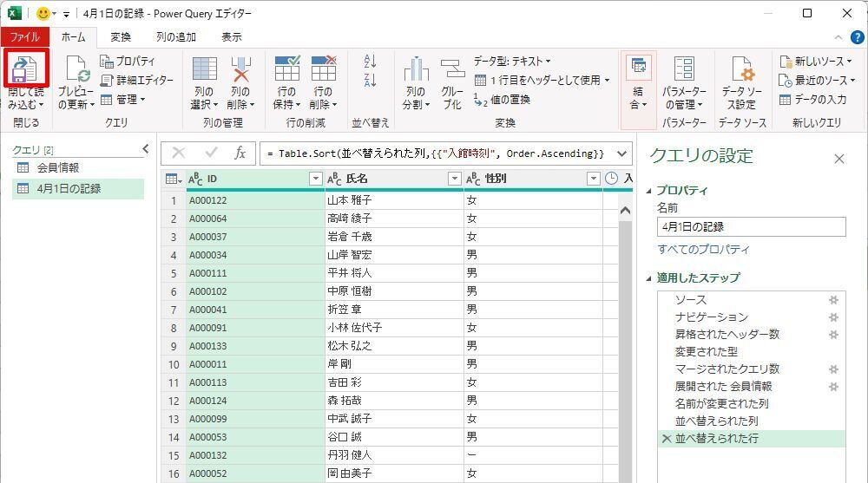Open Choose Columns (列の選択)

pos(204,82)
